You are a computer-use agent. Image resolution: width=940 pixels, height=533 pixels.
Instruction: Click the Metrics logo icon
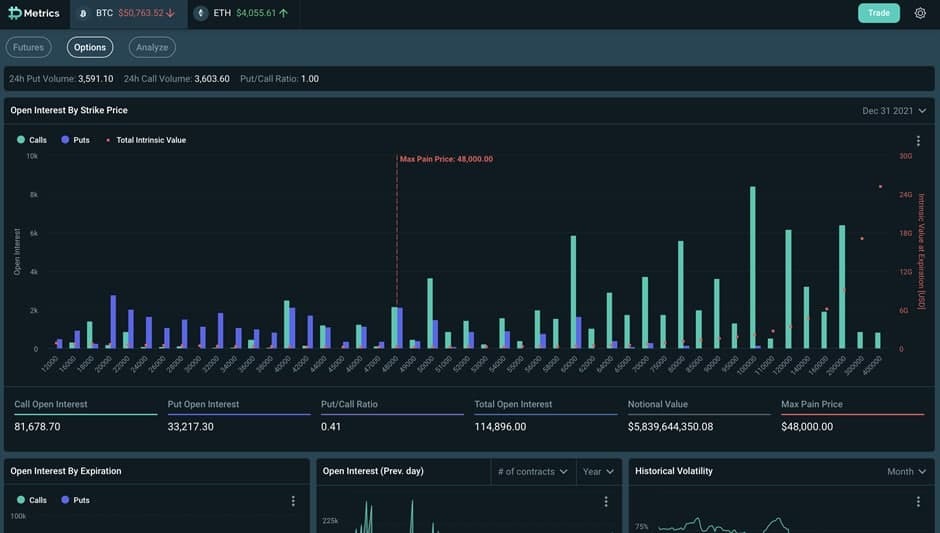(14, 13)
